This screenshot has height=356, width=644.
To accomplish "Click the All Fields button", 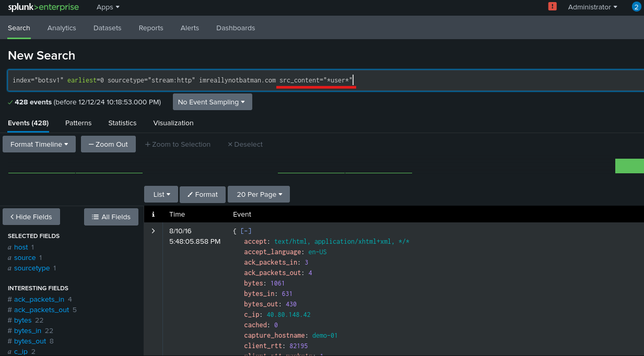I will coord(111,217).
